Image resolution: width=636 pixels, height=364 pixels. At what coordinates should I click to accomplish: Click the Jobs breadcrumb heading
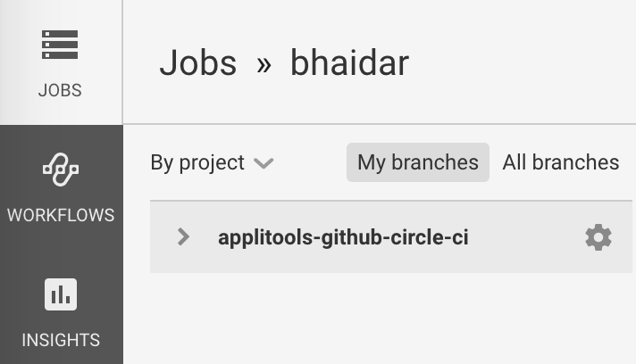pyautogui.click(x=197, y=63)
